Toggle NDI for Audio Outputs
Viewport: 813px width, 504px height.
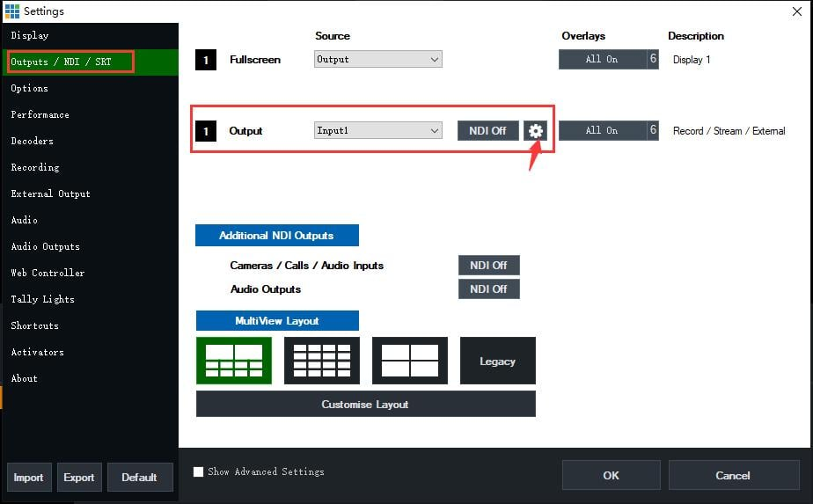488,289
